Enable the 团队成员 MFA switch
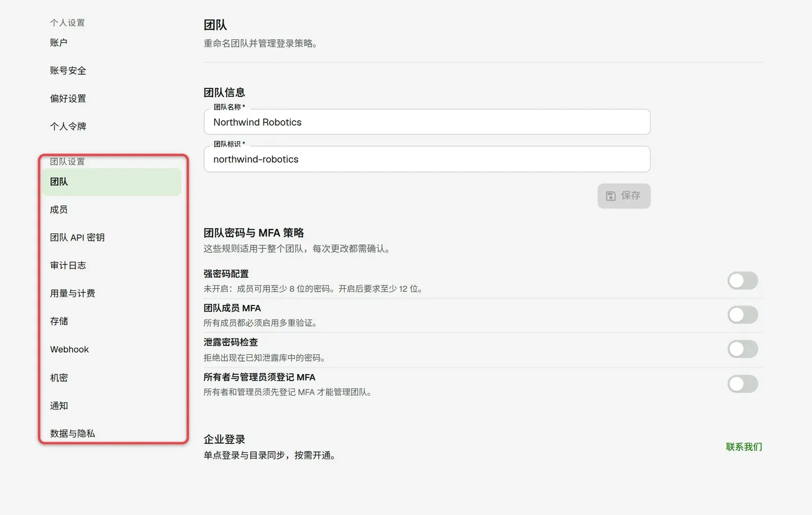This screenshot has height=515, width=812. tap(742, 315)
